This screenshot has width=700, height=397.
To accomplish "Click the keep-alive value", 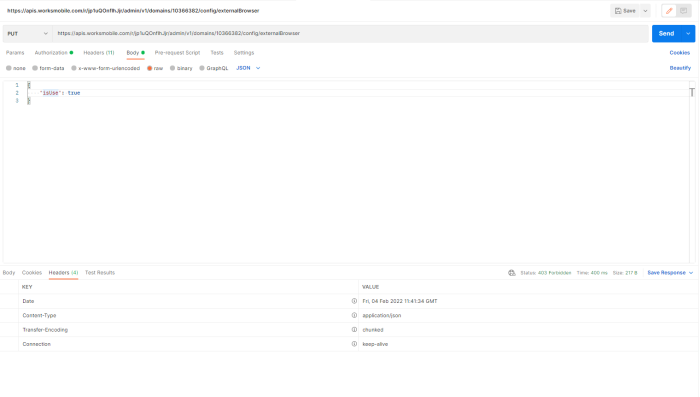I will [x=375, y=344].
